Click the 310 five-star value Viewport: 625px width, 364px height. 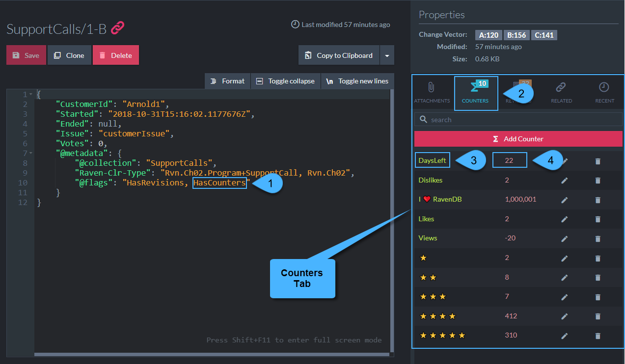click(511, 335)
